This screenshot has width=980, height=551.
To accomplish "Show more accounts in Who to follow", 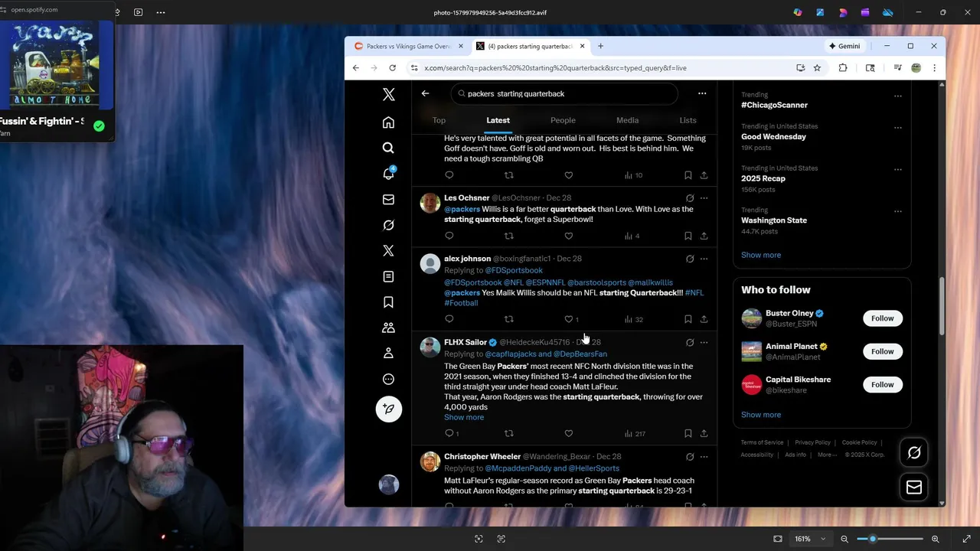I will (x=761, y=415).
